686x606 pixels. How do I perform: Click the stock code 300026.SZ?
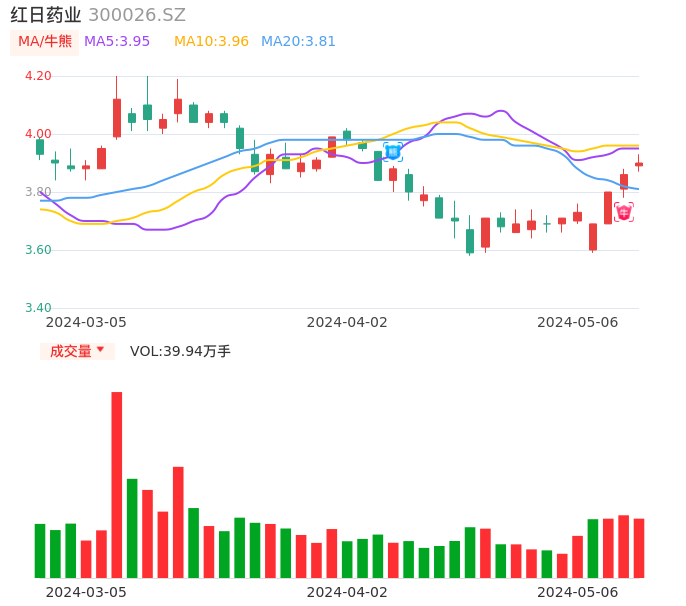coord(137,15)
